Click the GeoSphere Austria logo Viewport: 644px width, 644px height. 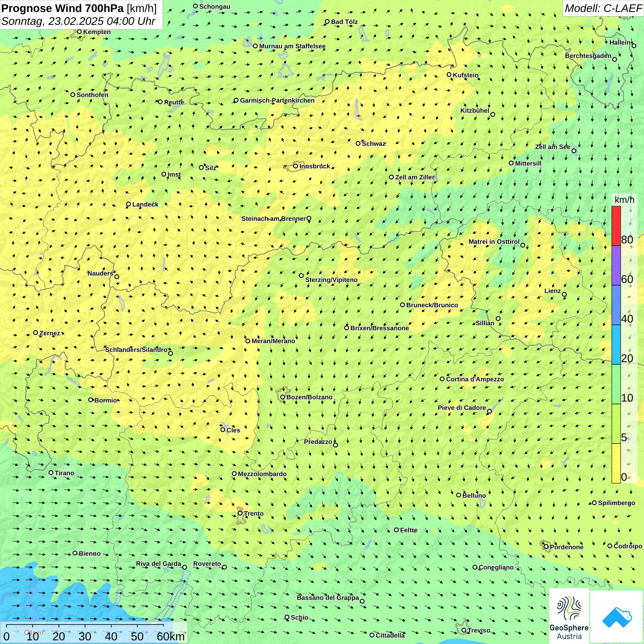(x=569, y=616)
